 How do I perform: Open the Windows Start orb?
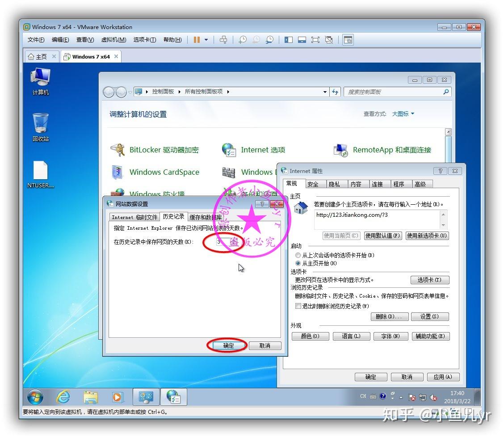pos(35,397)
